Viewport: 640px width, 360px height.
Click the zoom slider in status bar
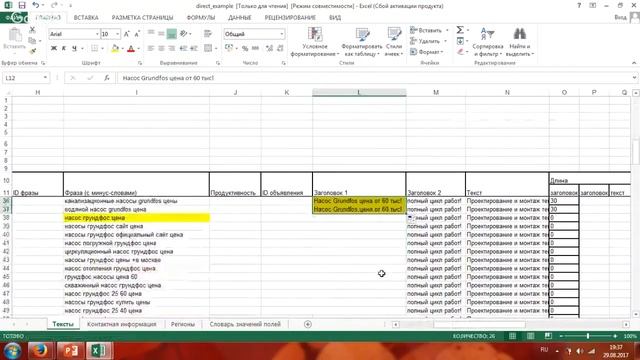(x=588, y=336)
